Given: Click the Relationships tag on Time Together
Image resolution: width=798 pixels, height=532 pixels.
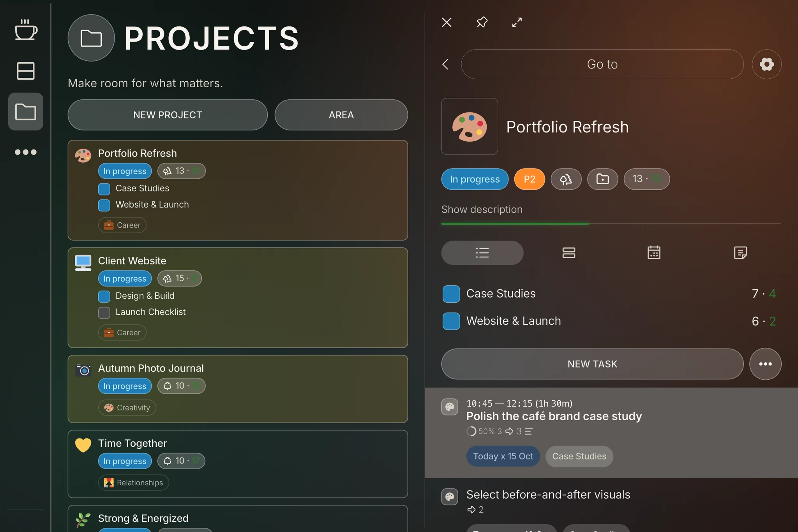Looking at the screenshot, I should click(133, 483).
